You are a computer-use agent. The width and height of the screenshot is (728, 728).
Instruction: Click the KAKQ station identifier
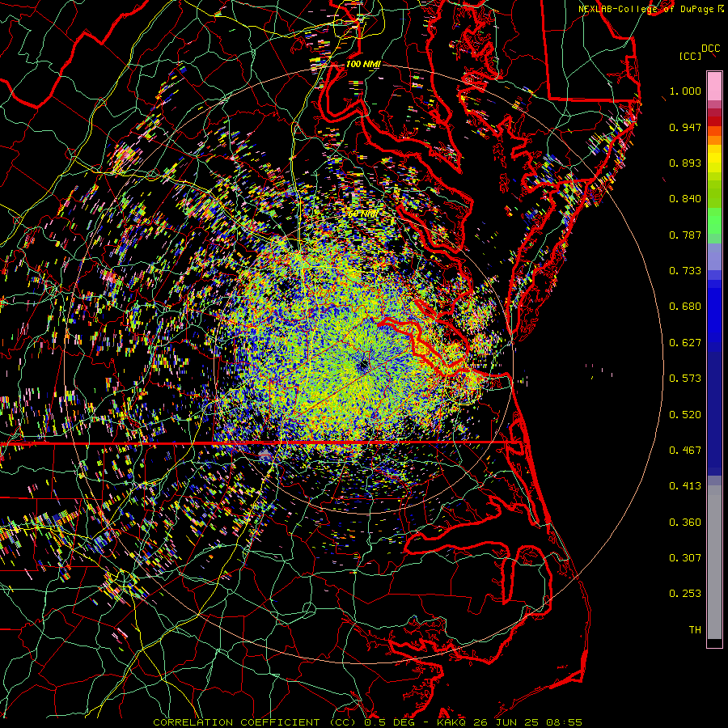[x=452, y=722]
